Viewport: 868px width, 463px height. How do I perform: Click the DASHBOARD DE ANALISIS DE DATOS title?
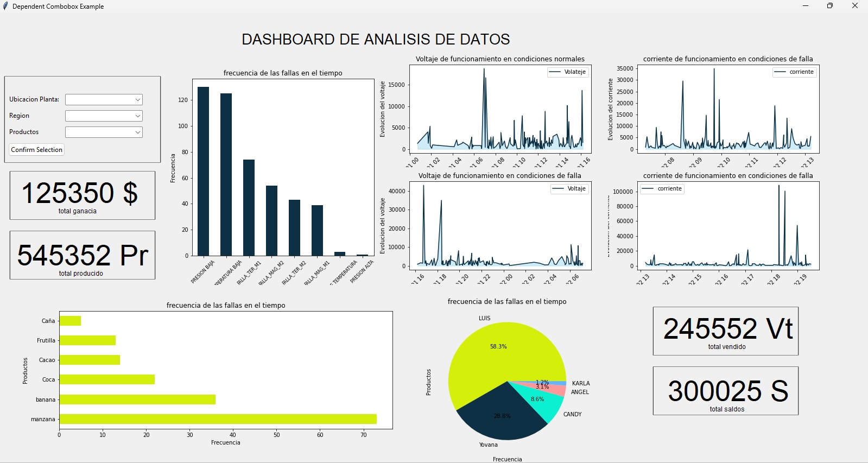(x=376, y=40)
